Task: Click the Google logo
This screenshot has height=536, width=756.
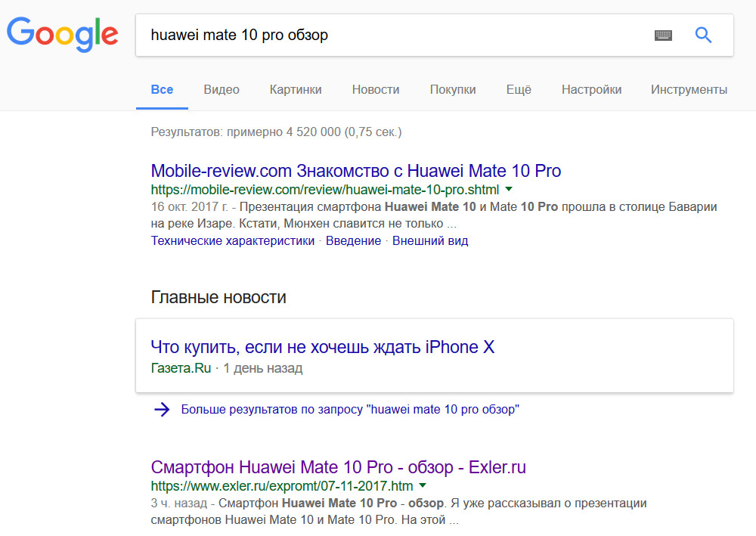Action: pyautogui.click(x=63, y=34)
